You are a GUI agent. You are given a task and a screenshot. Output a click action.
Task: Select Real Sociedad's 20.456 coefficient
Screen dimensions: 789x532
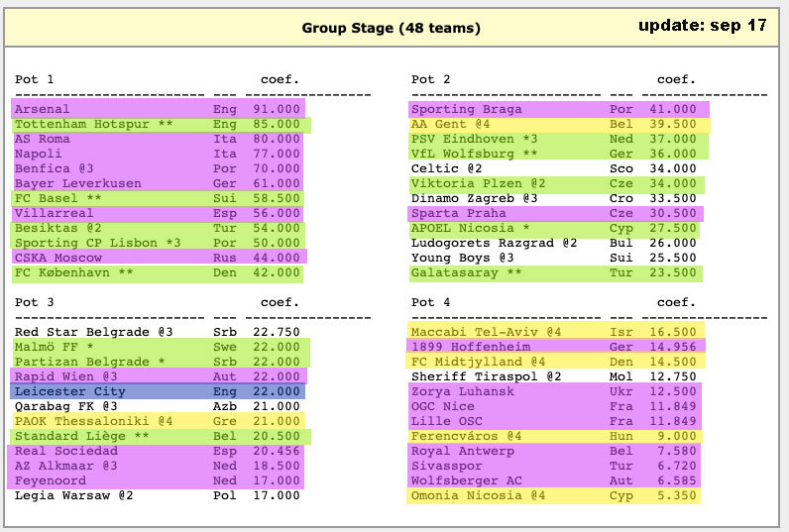277,451
